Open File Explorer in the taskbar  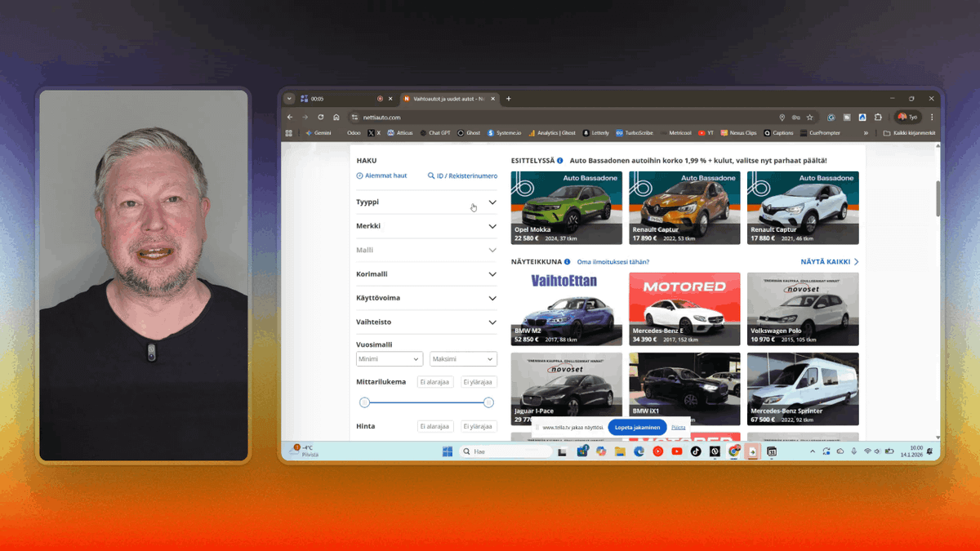coord(620,451)
